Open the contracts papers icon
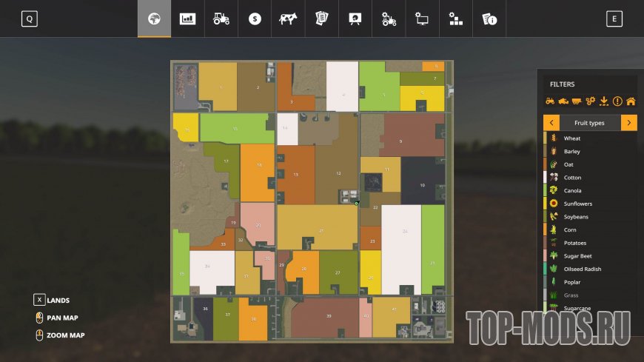 coord(321,19)
